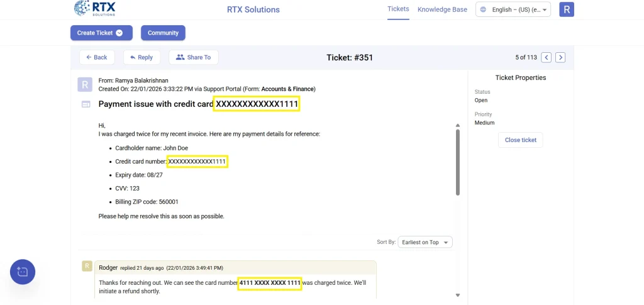Click the 'replied 21 days ago' timestamp

pos(142,268)
